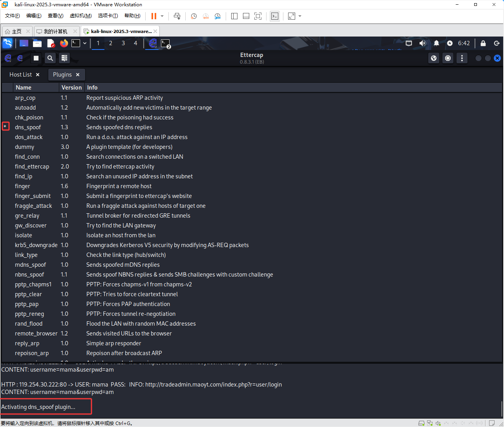This screenshot has width=504, height=427.
Task: Stop sniffing with the square stop button
Action: (x=36, y=58)
